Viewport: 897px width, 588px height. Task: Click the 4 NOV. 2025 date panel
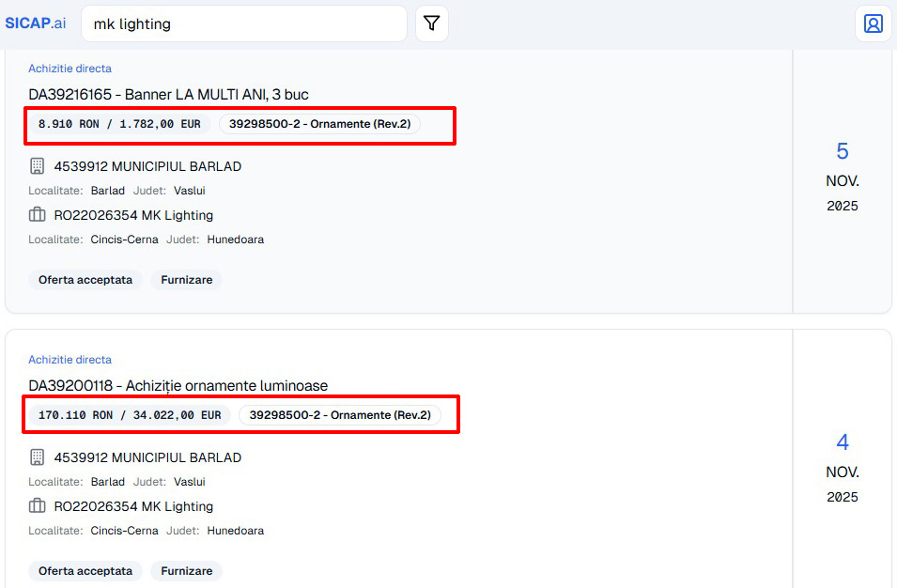coord(842,468)
